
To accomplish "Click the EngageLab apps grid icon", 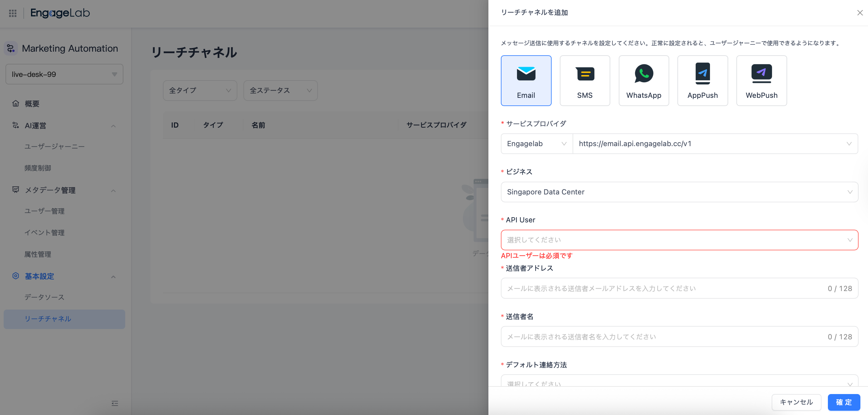I will tap(12, 13).
